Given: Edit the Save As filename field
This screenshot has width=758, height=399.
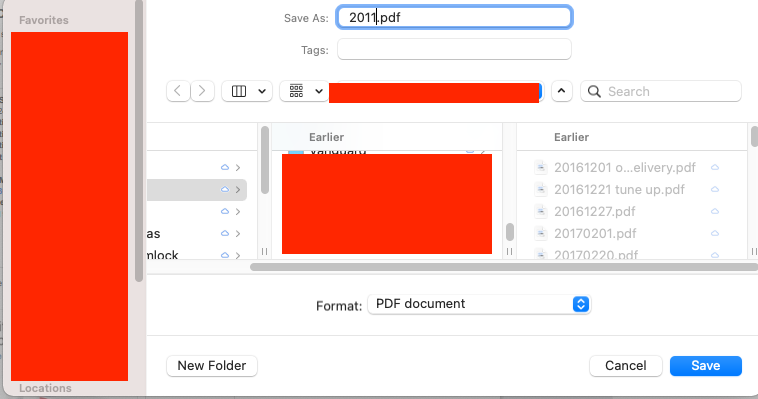Looking at the screenshot, I should (454, 17).
